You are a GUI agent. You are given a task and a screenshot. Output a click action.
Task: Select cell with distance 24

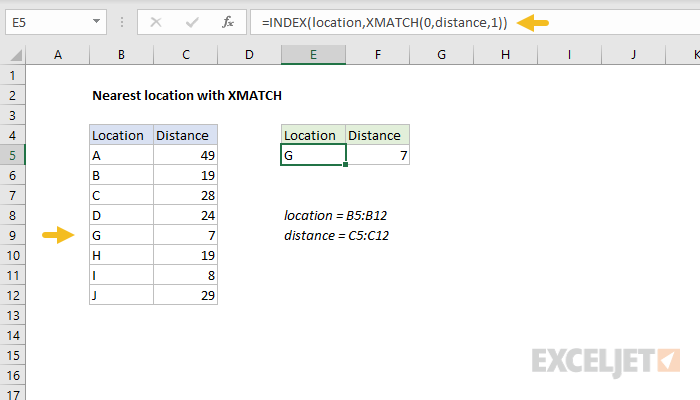(186, 216)
